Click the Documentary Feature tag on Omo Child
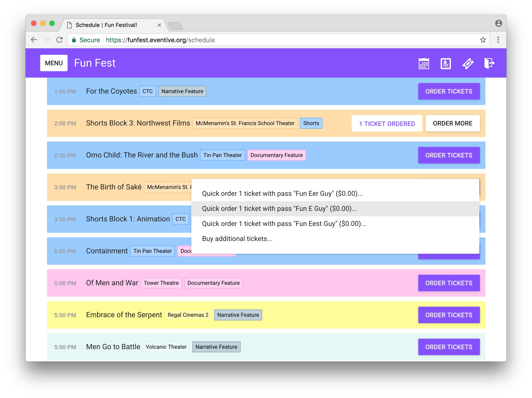 click(276, 155)
